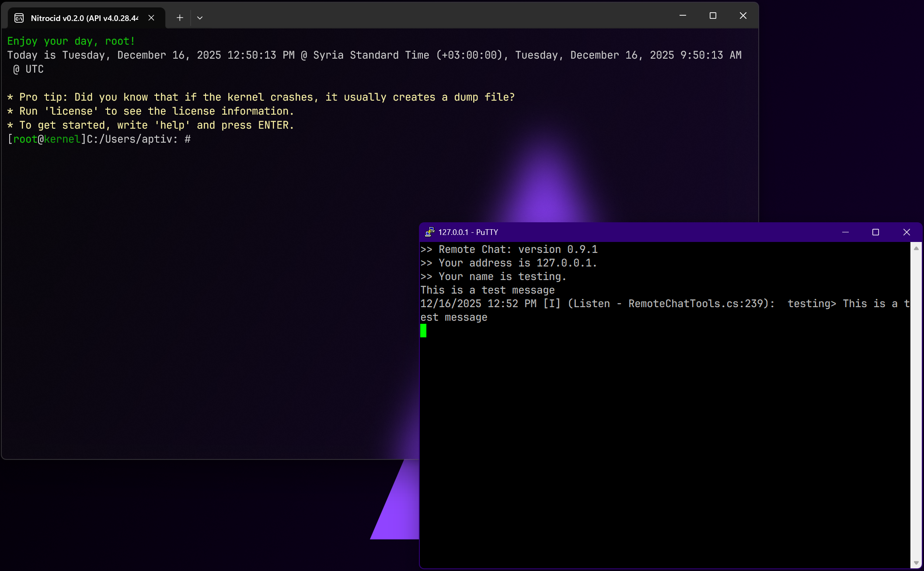Viewport: 924px width, 571px height.
Task: Minimize the PuTTY window
Action: tap(845, 232)
